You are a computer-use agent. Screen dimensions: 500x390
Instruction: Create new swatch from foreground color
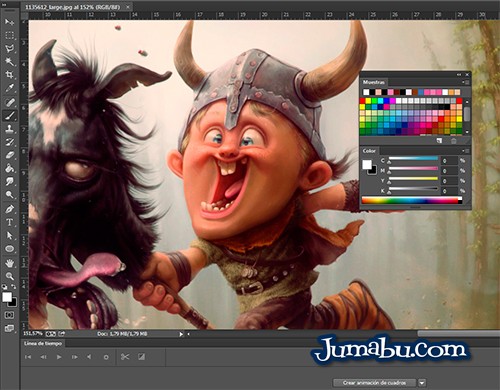[x=439, y=141]
